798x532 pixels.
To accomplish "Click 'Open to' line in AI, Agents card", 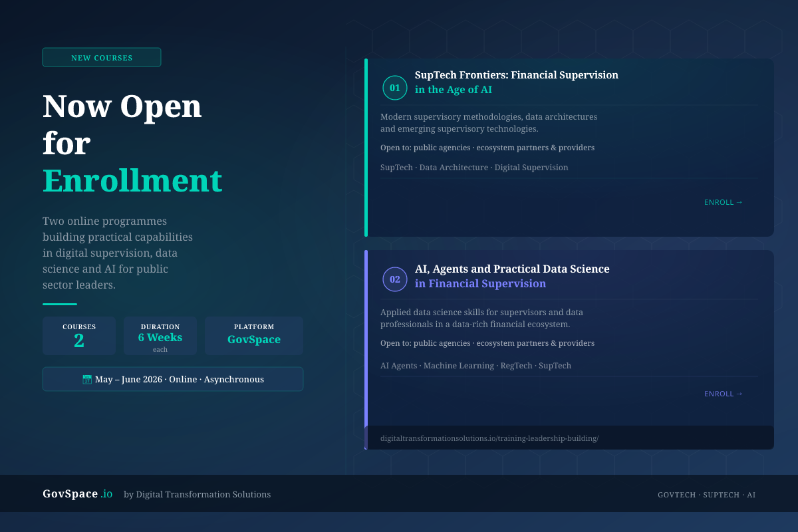I will [487, 343].
